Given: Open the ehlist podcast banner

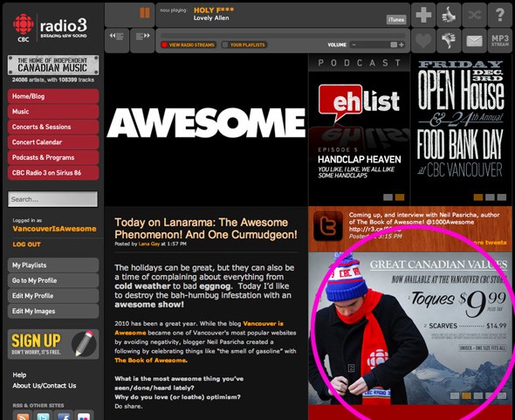Looking at the screenshot, I should point(359,130).
